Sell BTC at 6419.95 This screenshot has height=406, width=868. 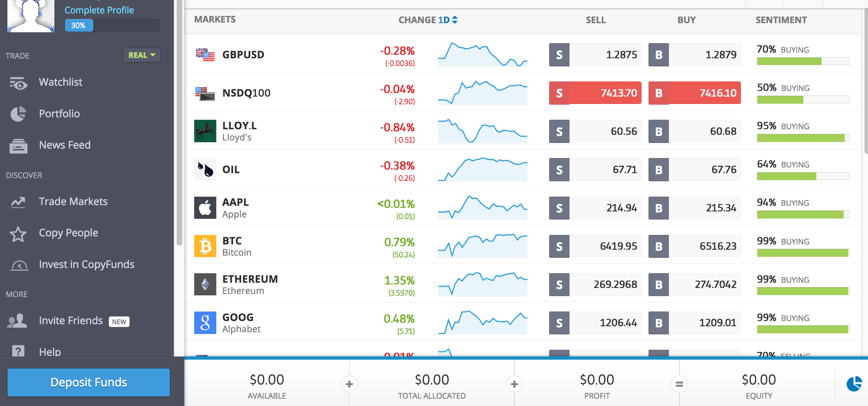[x=595, y=246]
